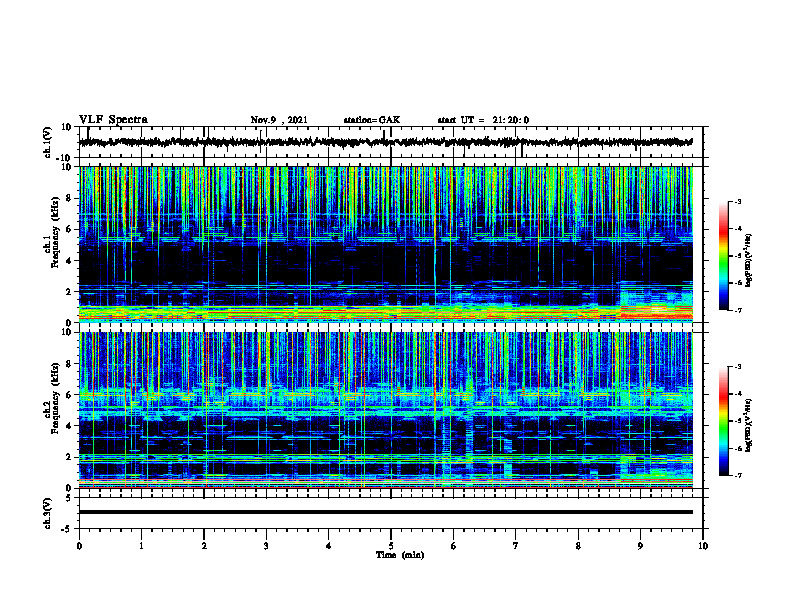Click the "-5" label on the ch.1 color bar

point(737,256)
